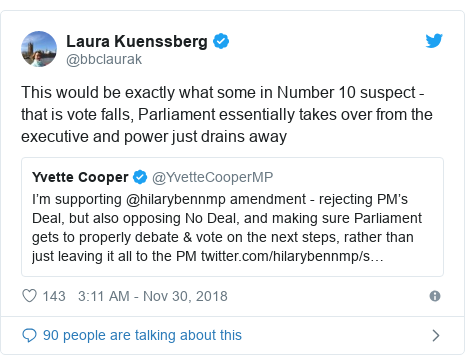Click the speech bubble reply icon
This screenshot has height=364, width=465.
29,335
